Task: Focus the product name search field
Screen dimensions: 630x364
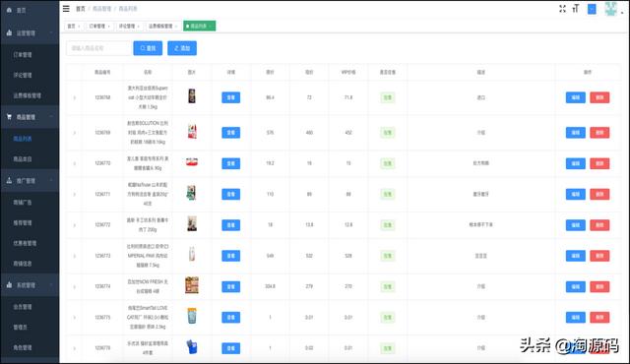Action: tap(98, 48)
